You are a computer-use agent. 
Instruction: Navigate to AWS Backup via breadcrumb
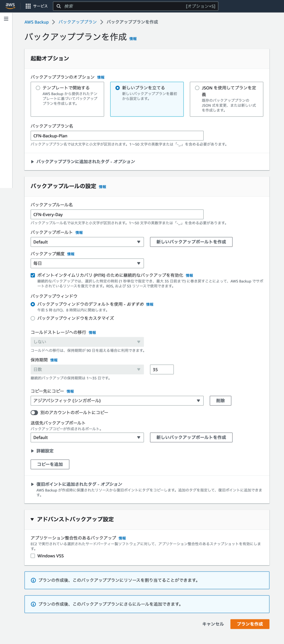pos(36,22)
